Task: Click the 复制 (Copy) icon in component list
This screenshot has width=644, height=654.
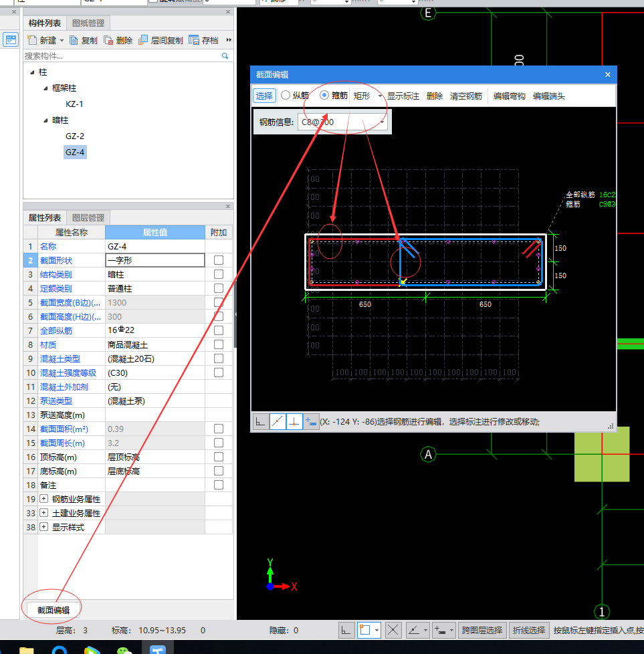Action: (74, 40)
